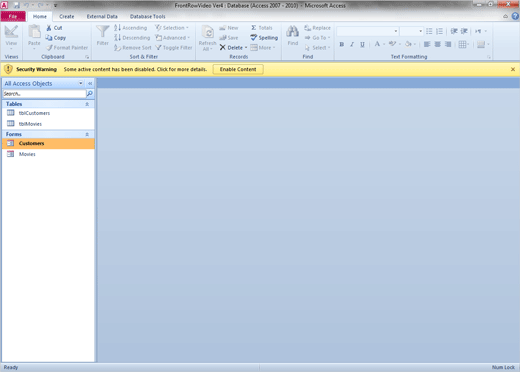This screenshot has height=372, width=520.
Task: Center align text
Action: coord(438,44)
